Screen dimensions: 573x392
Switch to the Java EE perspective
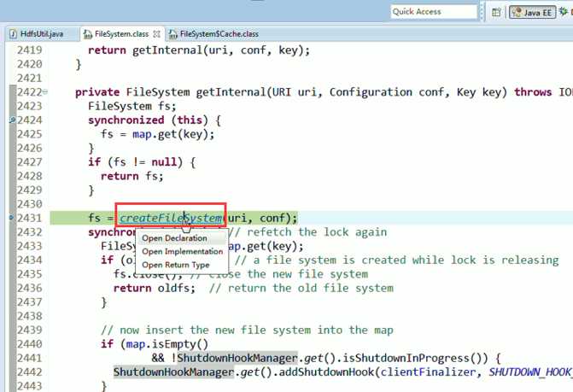point(532,12)
